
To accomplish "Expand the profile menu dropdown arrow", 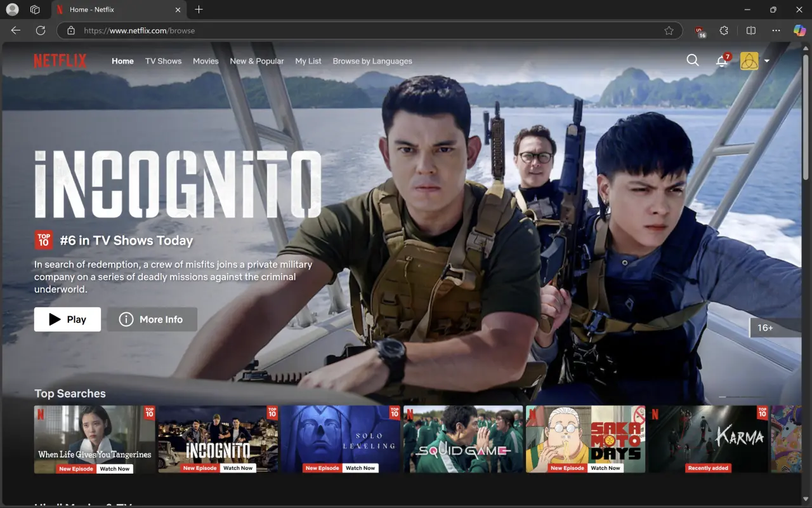I will tap(767, 61).
